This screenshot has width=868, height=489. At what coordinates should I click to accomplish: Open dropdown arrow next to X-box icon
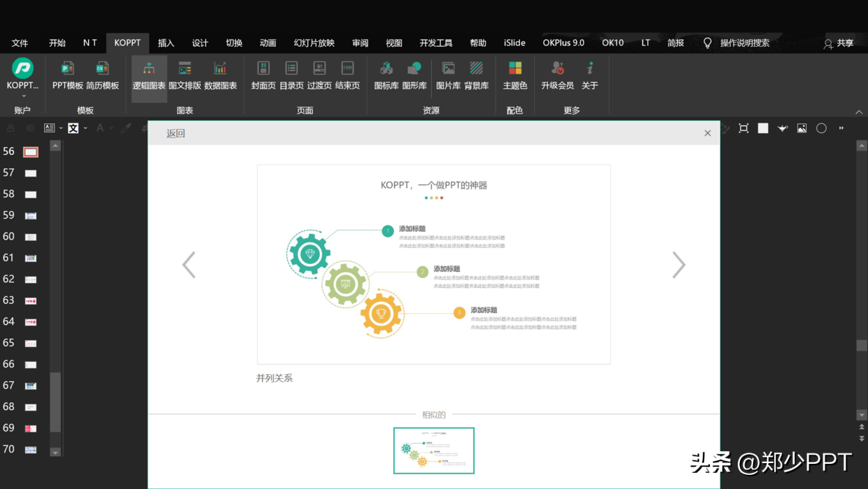(85, 128)
